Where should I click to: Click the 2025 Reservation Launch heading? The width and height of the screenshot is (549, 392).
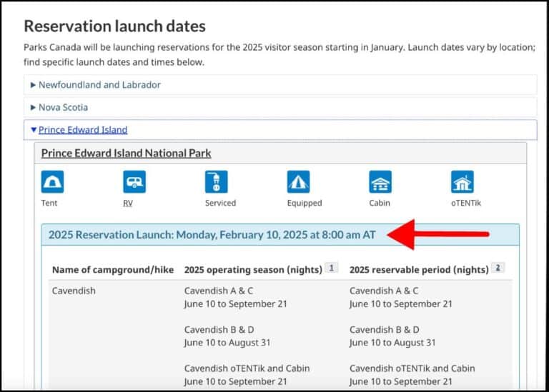pos(212,235)
